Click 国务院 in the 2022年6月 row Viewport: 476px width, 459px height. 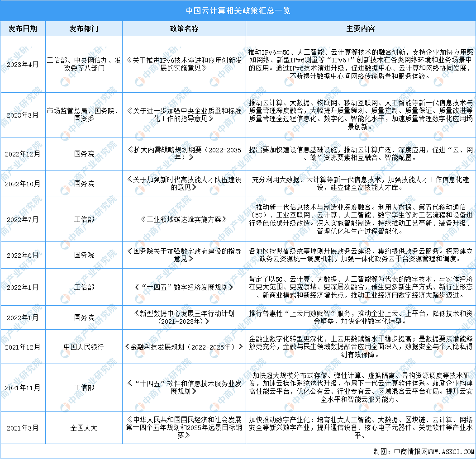[84, 255]
